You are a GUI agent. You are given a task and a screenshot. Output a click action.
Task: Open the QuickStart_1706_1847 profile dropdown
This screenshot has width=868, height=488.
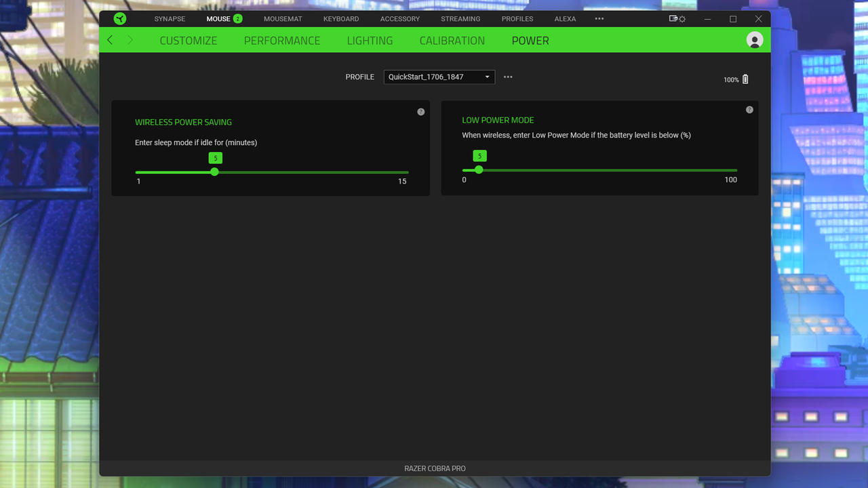439,77
